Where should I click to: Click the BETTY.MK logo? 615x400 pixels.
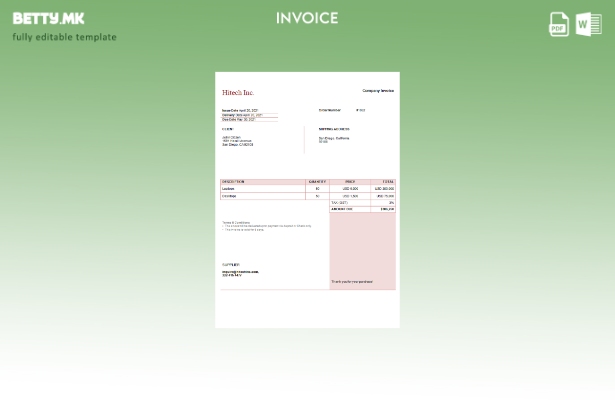(x=48, y=18)
